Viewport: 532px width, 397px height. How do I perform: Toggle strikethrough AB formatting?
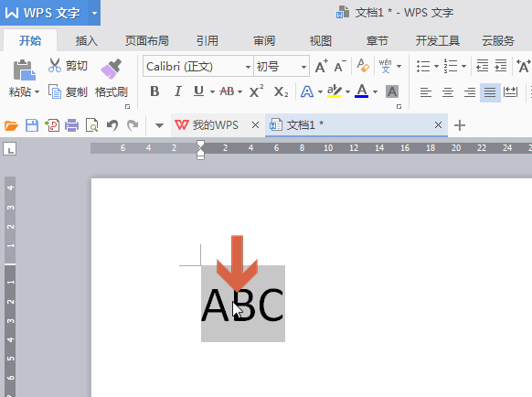[227, 91]
